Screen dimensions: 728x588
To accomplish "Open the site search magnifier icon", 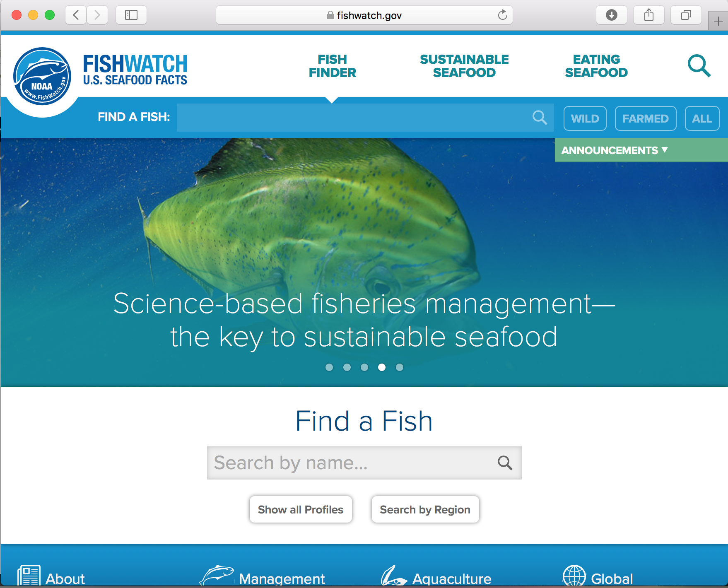I will click(x=699, y=66).
